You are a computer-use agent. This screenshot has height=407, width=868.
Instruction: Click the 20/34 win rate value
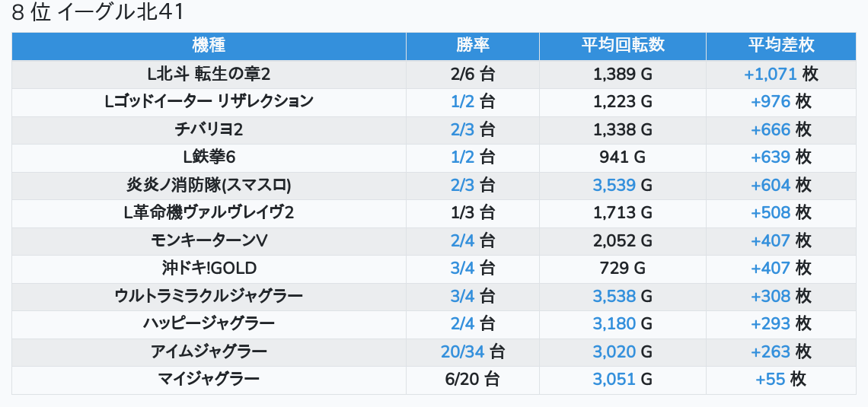[463, 351]
